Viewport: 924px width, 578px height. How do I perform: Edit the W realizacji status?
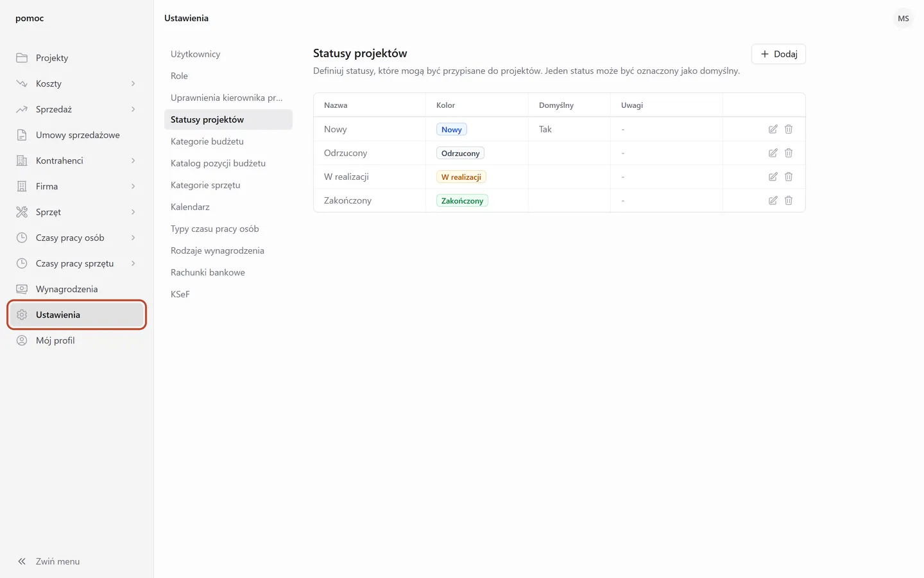[x=773, y=177]
